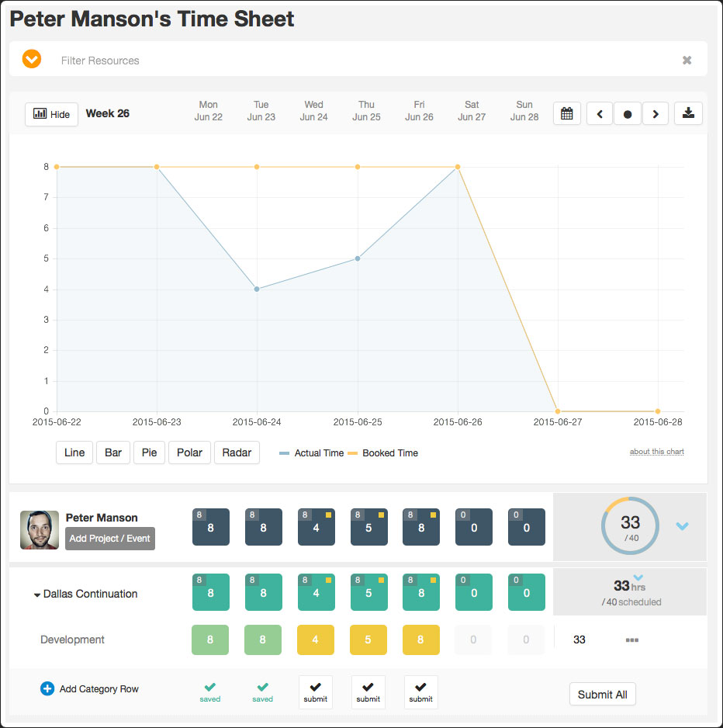
Task: Select Dallas Continuation Wednesday tile showing 4
Action: pyautogui.click(x=316, y=592)
